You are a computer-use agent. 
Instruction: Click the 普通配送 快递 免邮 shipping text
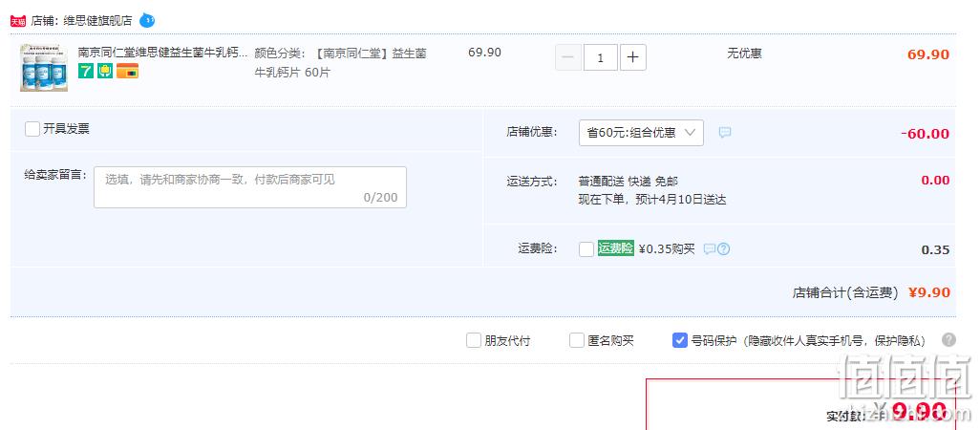point(628,182)
